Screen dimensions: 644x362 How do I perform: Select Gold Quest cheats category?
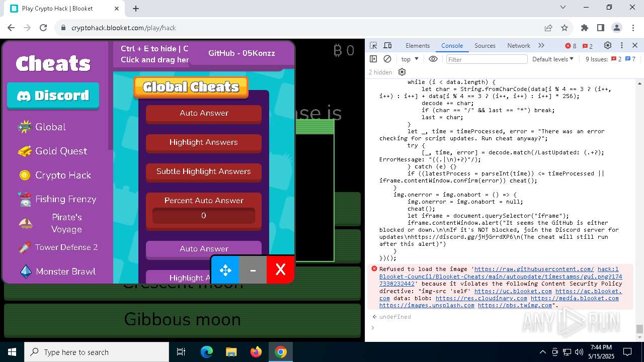[x=52, y=151]
